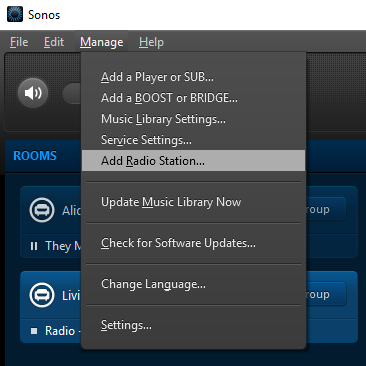Viewport: 366px width, 366px height.
Task: Open Settings from Manage menu
Action: coord(193,325)
